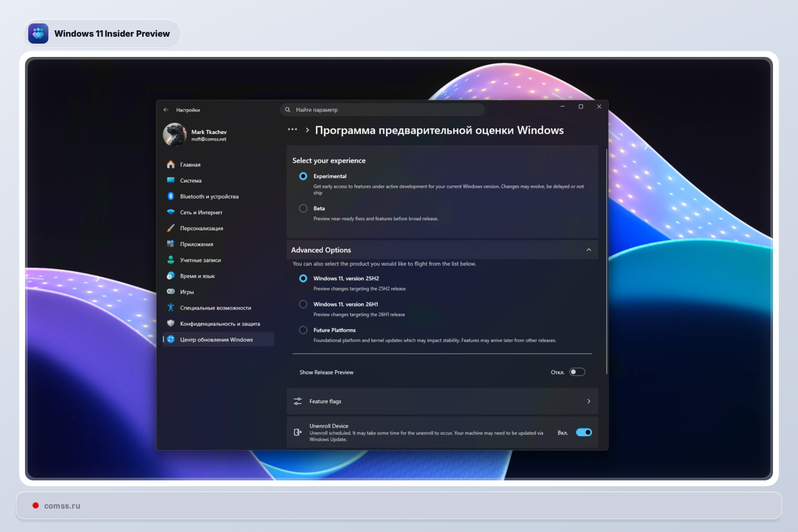Click the back arrow in Settings header
The width and height of the screenshot is (798, 532).
coord(166,110)
